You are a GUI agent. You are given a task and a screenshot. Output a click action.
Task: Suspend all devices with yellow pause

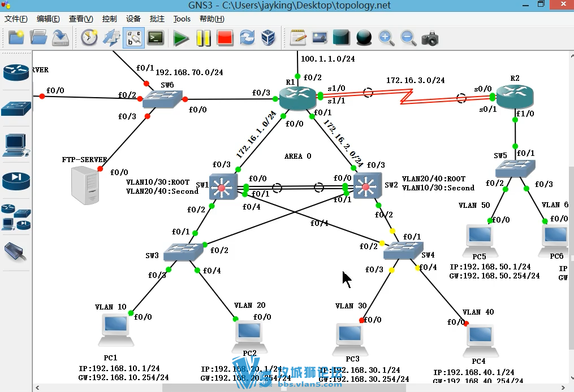pyautogui.click(x=203, y=38)
